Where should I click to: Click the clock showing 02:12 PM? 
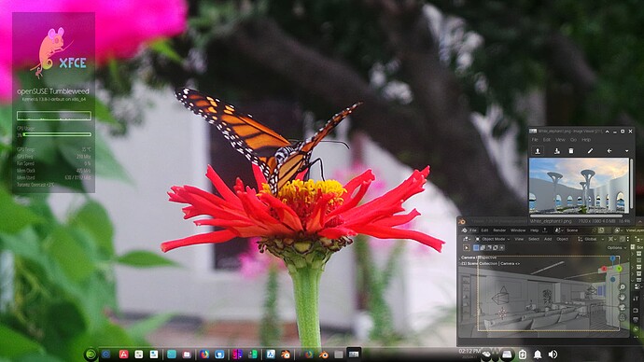click(469, 352)
